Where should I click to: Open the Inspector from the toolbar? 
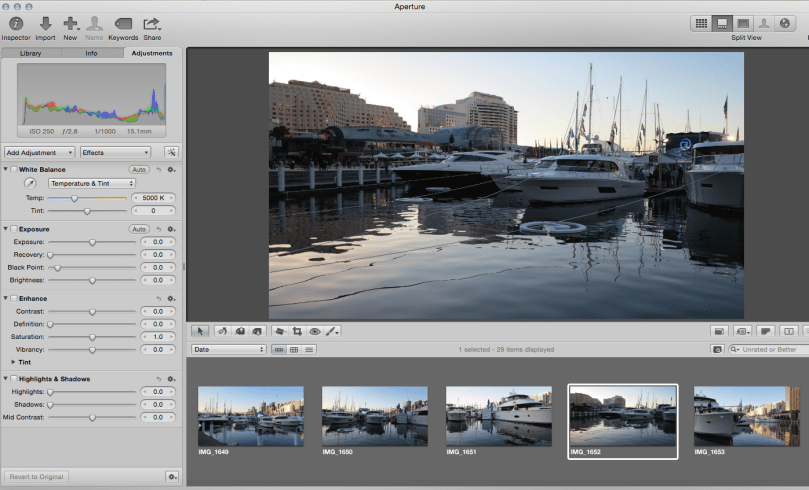coord(16,23)
